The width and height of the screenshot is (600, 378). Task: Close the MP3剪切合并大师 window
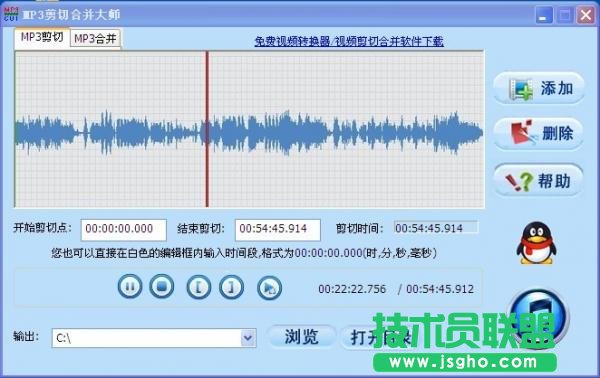tap(586, 15)
